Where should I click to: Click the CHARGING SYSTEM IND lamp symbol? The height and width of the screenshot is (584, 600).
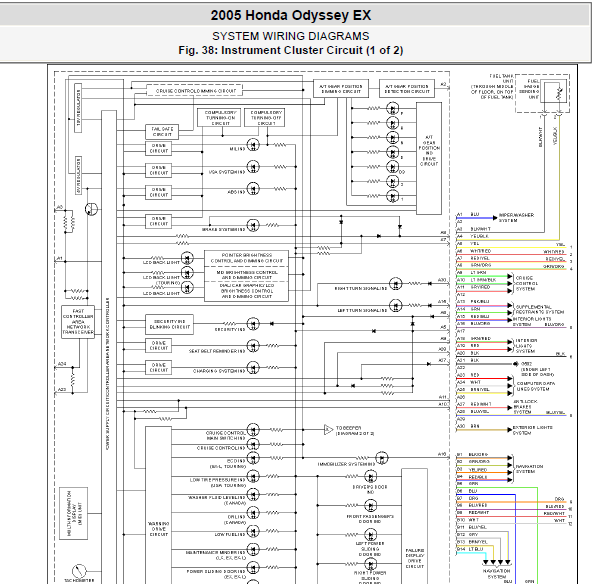pos(253,368)
